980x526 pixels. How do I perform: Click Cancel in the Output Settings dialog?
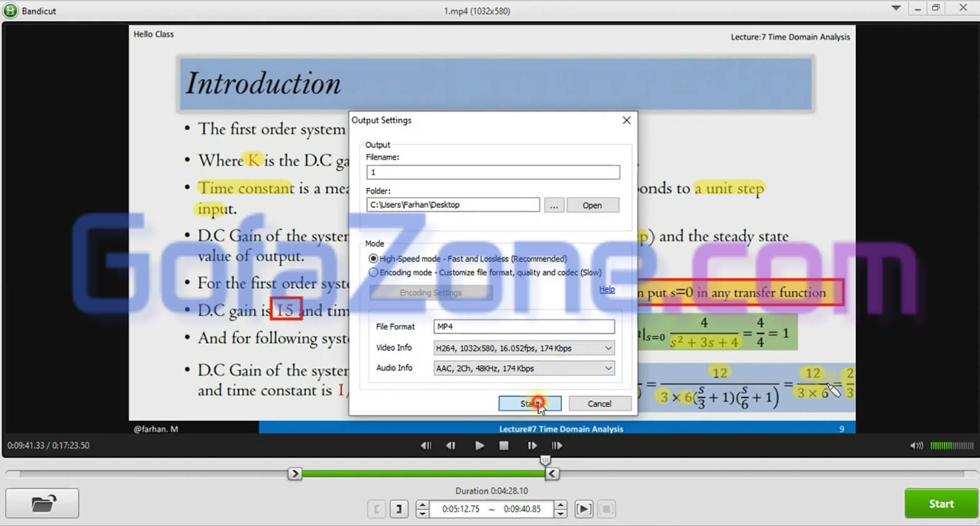[x=599, y=404]
